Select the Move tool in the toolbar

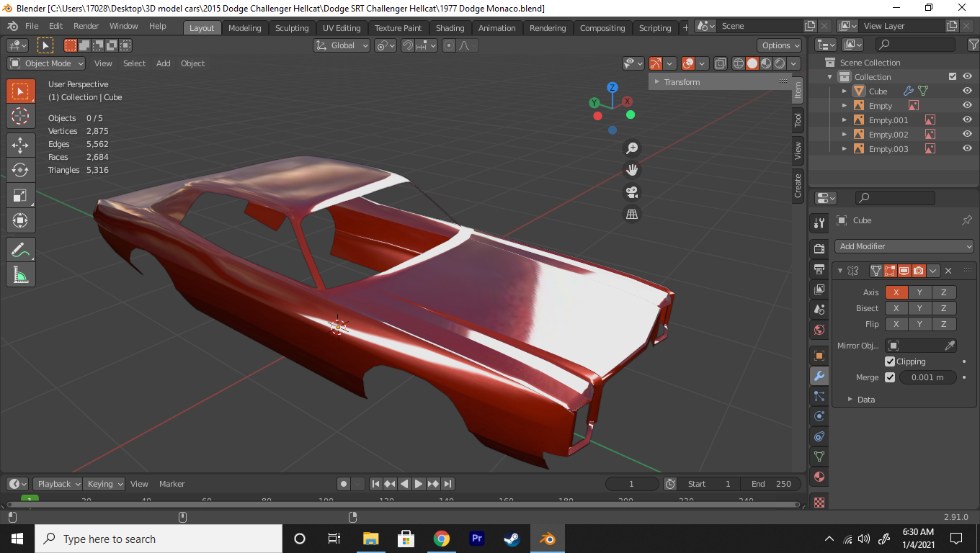pyautogui.click(x=20, y=145)
